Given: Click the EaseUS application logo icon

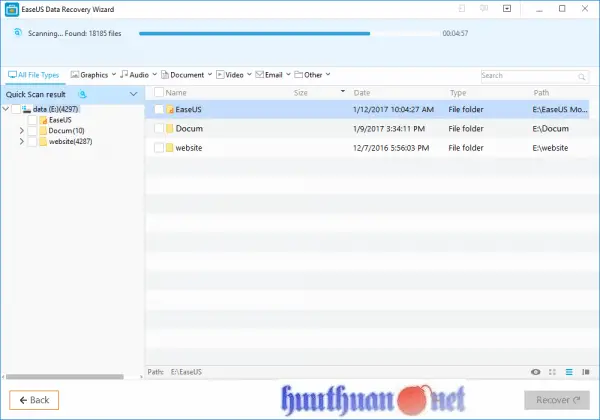Looking at the screenshot, I should [12, 10].
